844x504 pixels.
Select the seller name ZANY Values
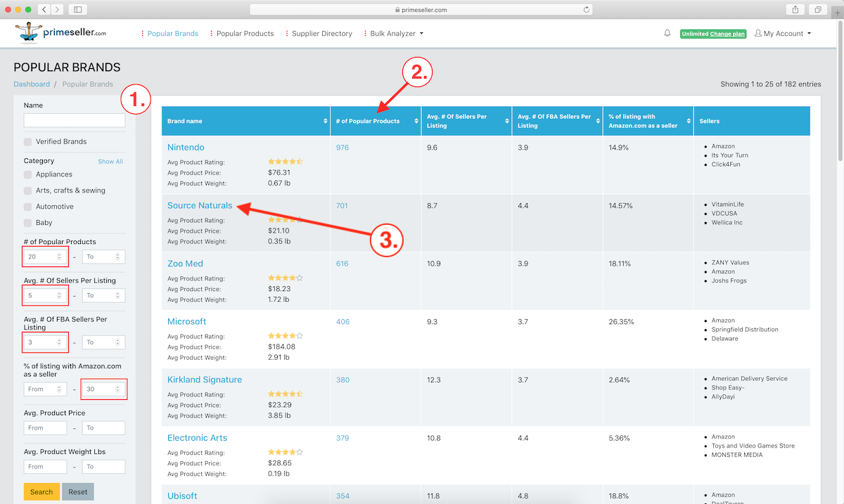731,262
